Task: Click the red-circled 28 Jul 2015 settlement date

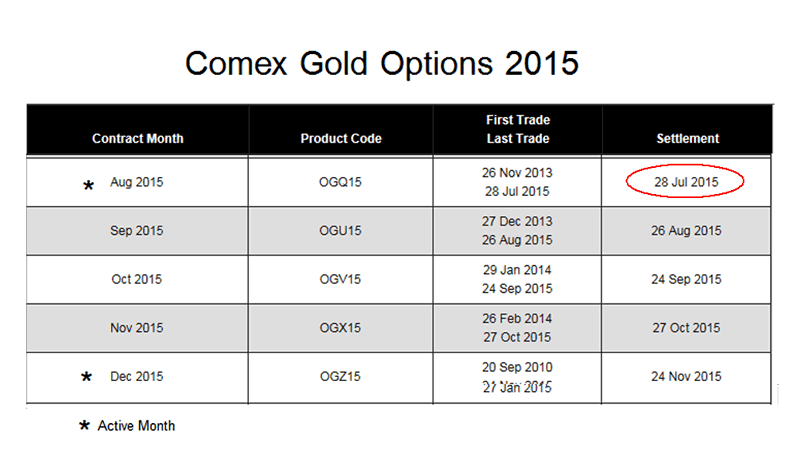Action: 686,182
